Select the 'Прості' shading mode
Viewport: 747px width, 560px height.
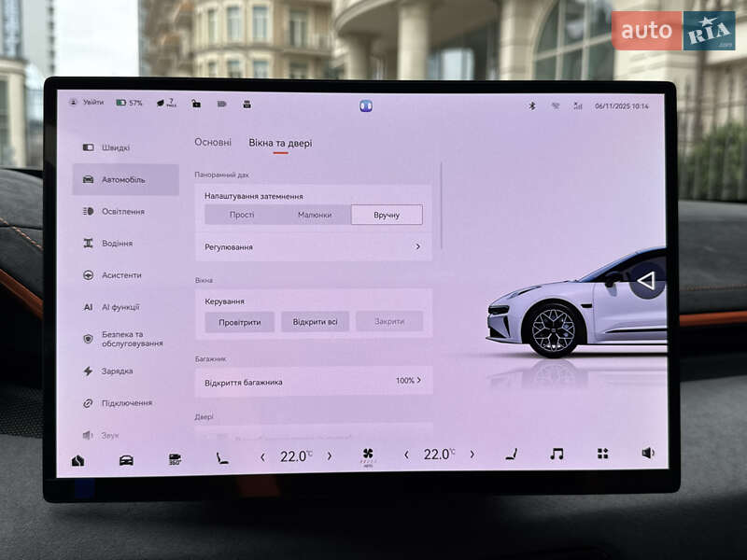[241, 215]
